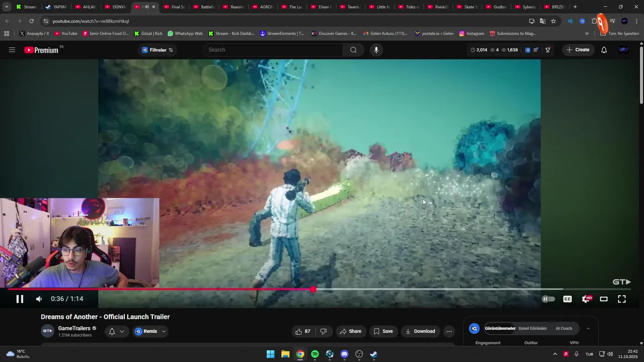The image size is (644, 362).
Task: Enter fullscreen mode
Action: [622, 299]
